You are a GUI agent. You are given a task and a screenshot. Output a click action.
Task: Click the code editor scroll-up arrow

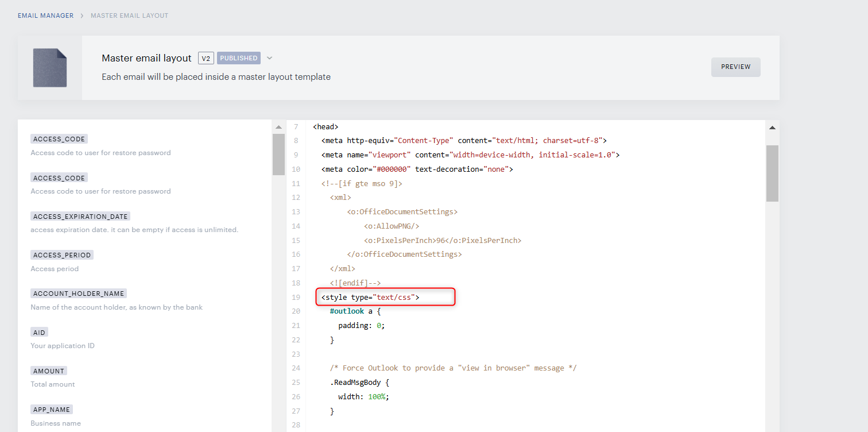[x=772, y=128]
